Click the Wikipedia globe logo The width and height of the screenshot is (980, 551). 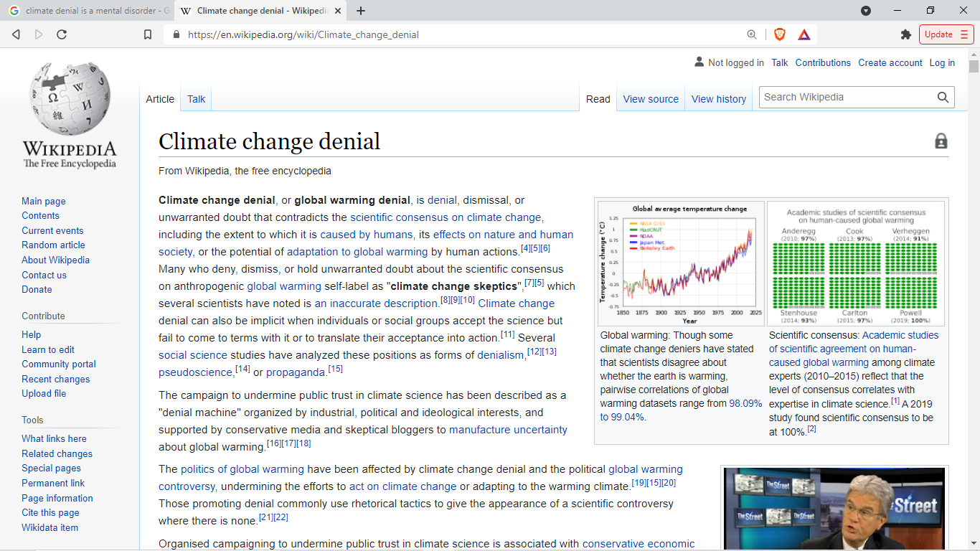coord(70,115)
